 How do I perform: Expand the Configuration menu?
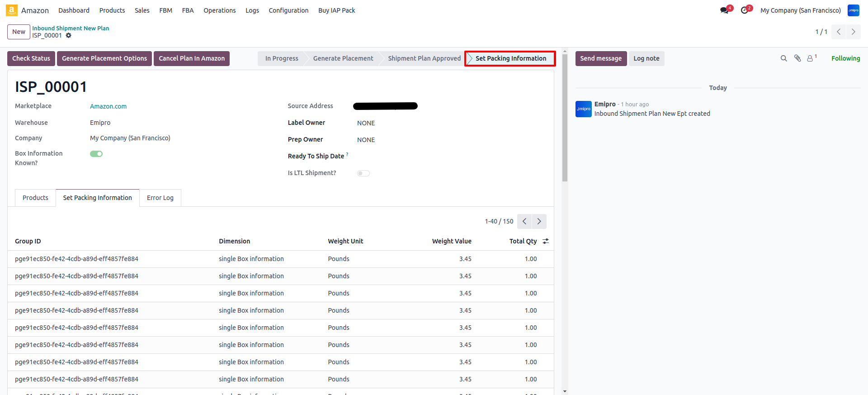288,10
